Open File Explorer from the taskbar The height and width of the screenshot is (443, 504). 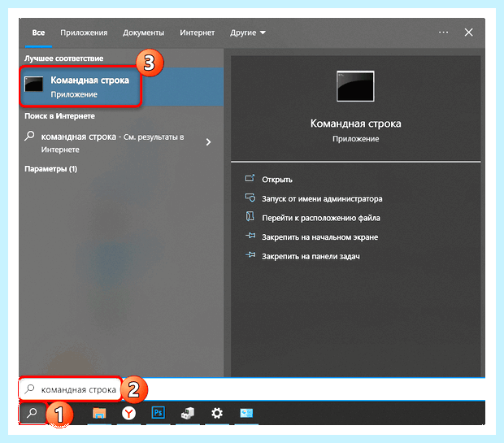(x=99, y=413)
